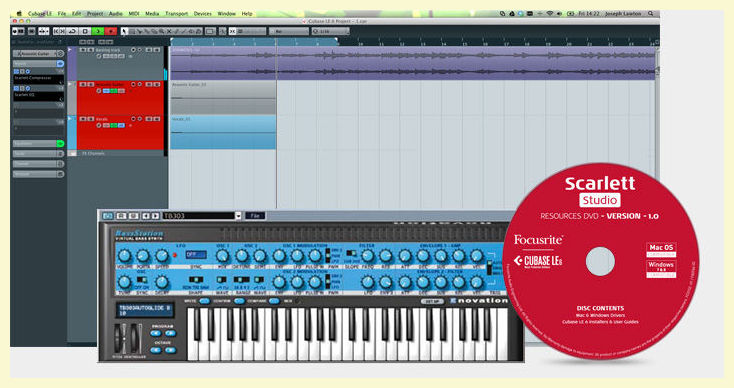Screen dimensions: 734x388
Task: Click the Scarlett Compressor insert slot
Action: pos(38,78)
